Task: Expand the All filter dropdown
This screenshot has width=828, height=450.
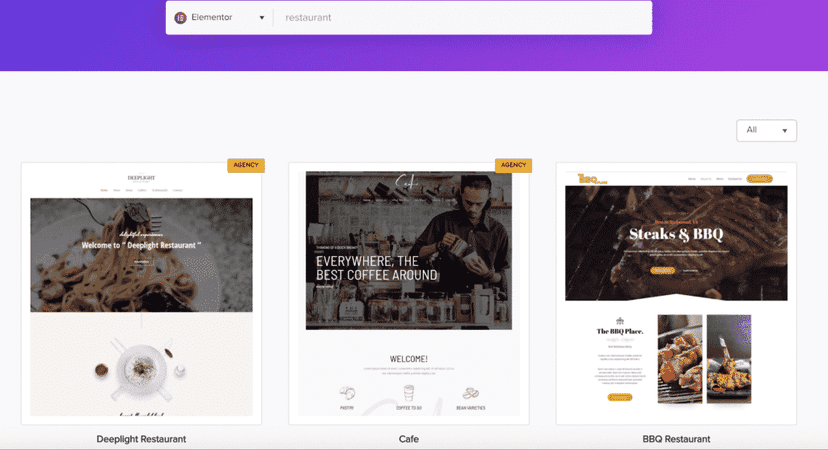Action: pos(766,130)
